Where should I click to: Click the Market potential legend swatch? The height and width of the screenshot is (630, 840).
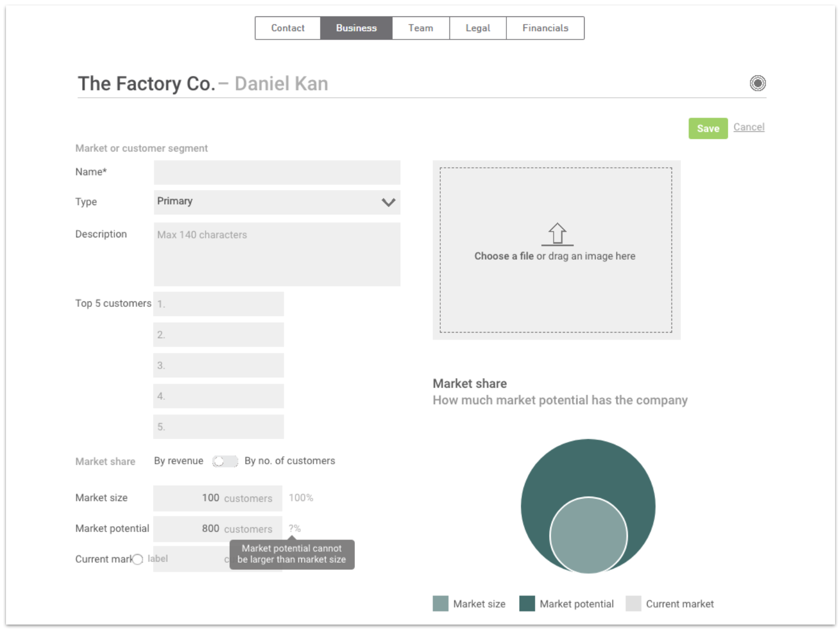tap(527, 603)
